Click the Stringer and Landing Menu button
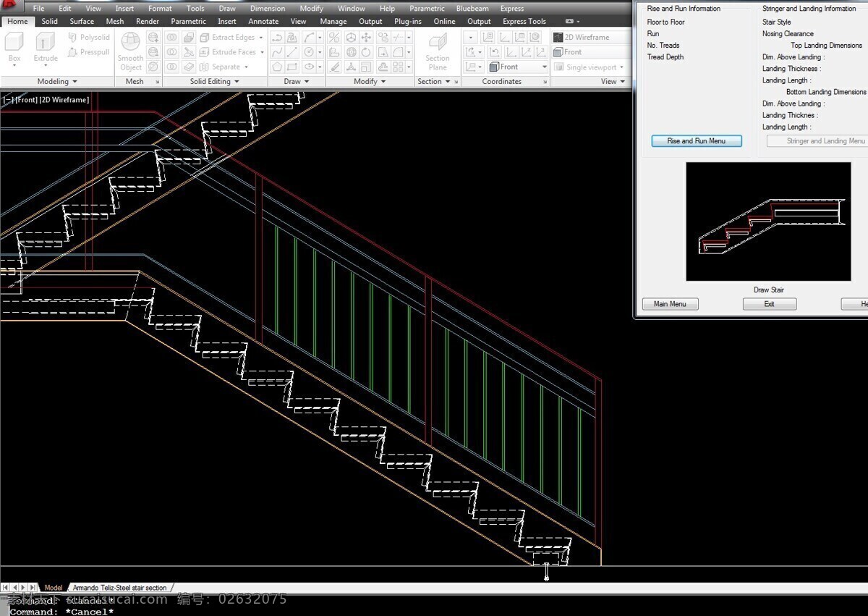The height and width of the screenshot is (616, 868). click(x=817, y=141)
